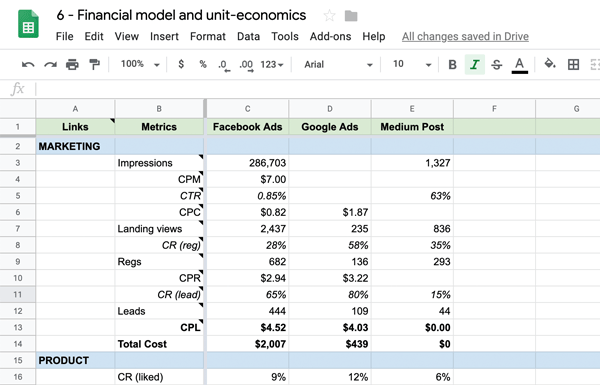Click the undo arrow icon
Viewport: 600px width, 385px height.
pyautogui.click(x=28, y=65)
